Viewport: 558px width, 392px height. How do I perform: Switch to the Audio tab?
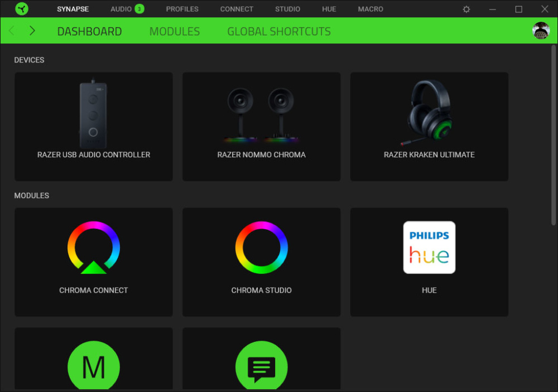(121, 9)
